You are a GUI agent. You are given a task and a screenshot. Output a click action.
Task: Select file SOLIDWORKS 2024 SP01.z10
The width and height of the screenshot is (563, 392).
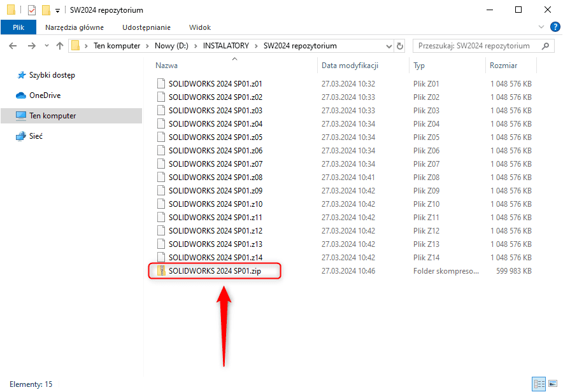click(x=215, y=204)
